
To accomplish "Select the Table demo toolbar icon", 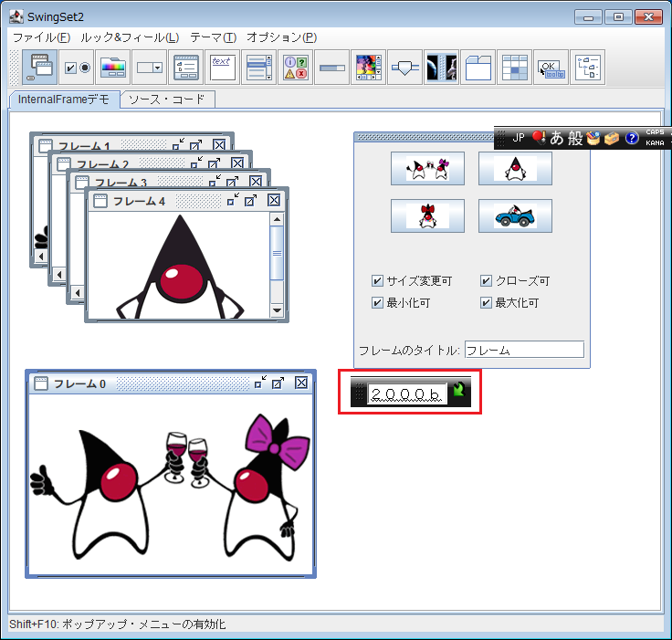I will (514, 68).
